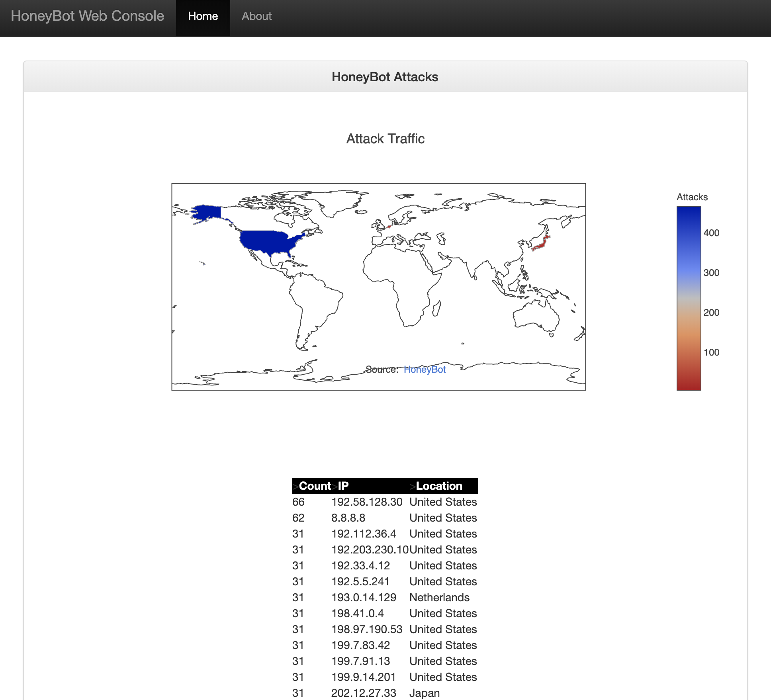
Task: Click the HoneyBot Web Console brand link
Action: pos(87,16)
